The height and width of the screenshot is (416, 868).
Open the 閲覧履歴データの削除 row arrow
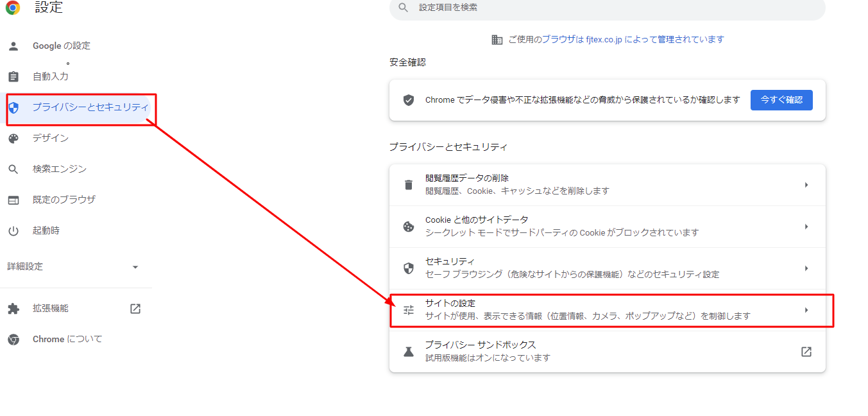(x=806, y=185)
